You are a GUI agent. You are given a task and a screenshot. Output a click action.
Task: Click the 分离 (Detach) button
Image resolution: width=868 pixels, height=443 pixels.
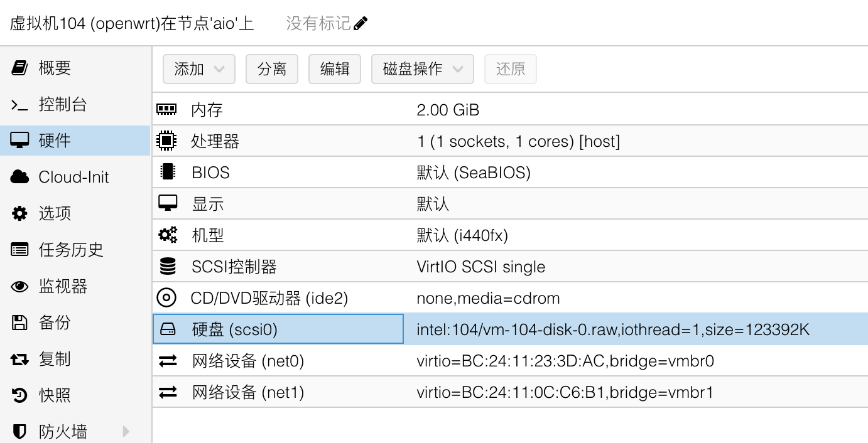point(272,69)
